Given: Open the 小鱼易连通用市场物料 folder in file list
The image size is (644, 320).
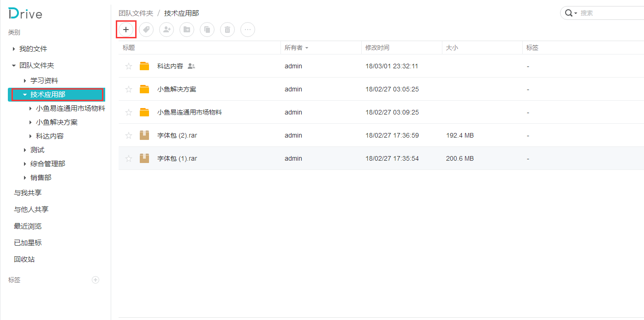Looking at the screenshot, I should pos(189,112).
